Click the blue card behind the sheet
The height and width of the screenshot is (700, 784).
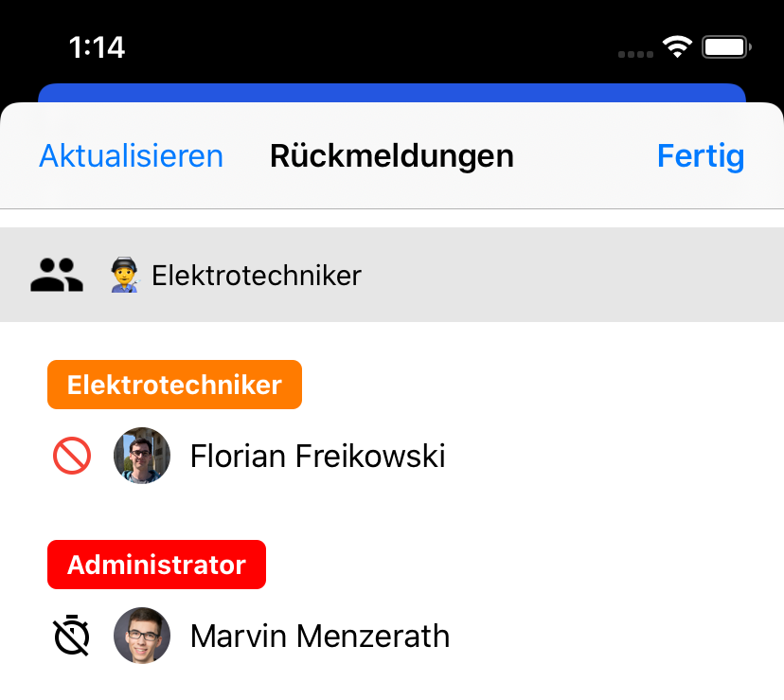tap(392, 93)
